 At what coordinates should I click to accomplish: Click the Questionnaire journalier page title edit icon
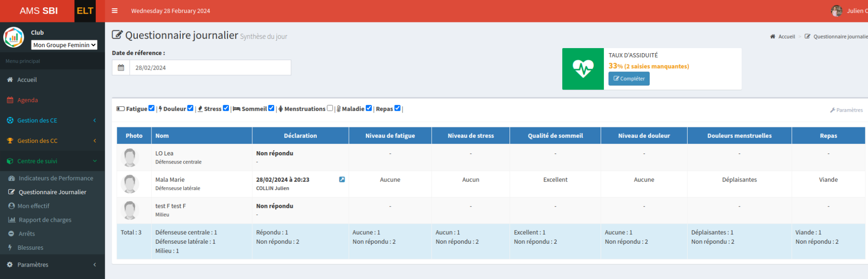[x=117, y=35]
